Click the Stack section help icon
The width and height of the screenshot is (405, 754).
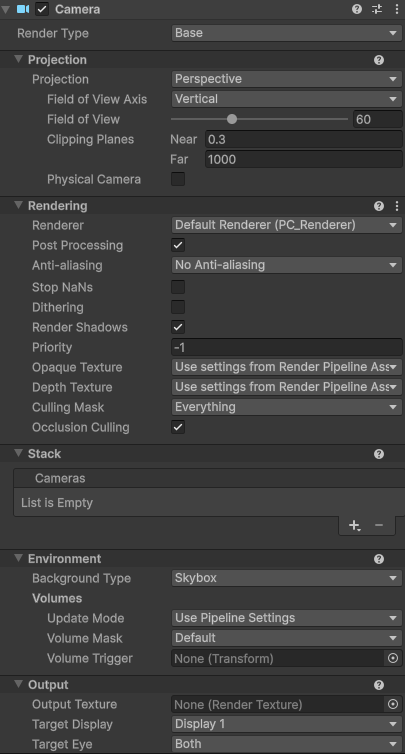click(379, 454)
